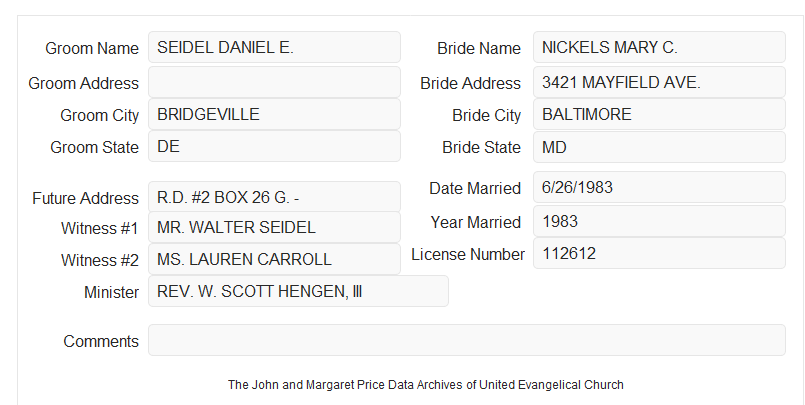Focus the Minister field
Viewport: 805px width, 405px height.
tap(298, 291)
